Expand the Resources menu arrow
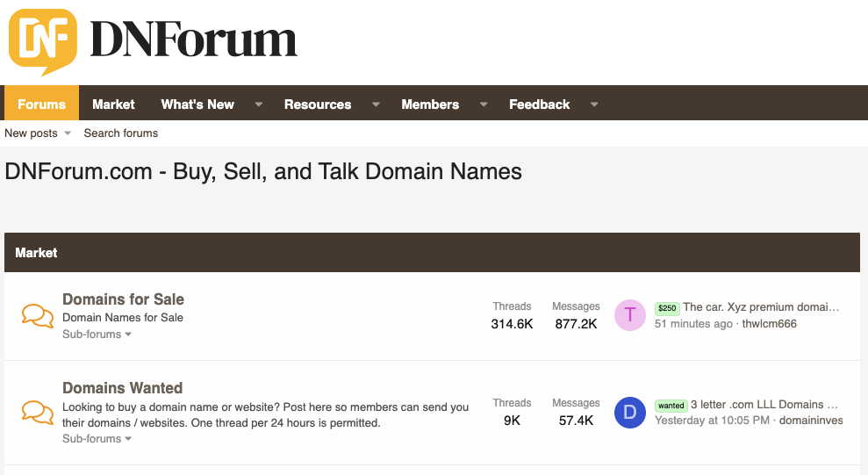 coord(376,104)
